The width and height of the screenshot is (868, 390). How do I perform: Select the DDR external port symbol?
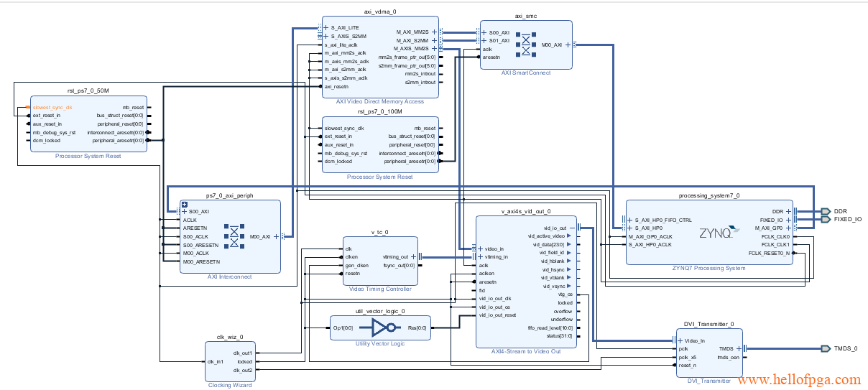[824, 211]
